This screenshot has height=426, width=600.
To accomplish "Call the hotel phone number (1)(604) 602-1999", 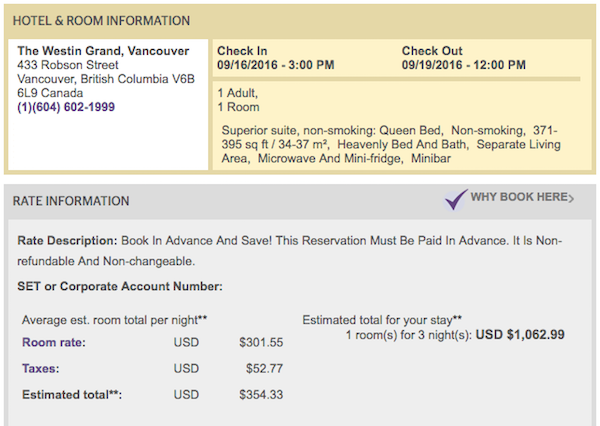I will tap(66, 107).
